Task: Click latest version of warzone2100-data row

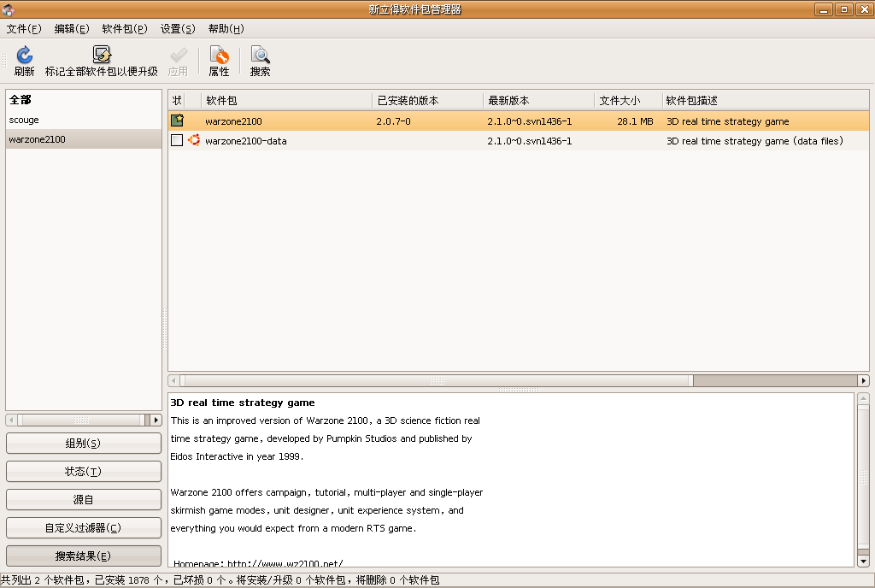Action: (530, 141)
